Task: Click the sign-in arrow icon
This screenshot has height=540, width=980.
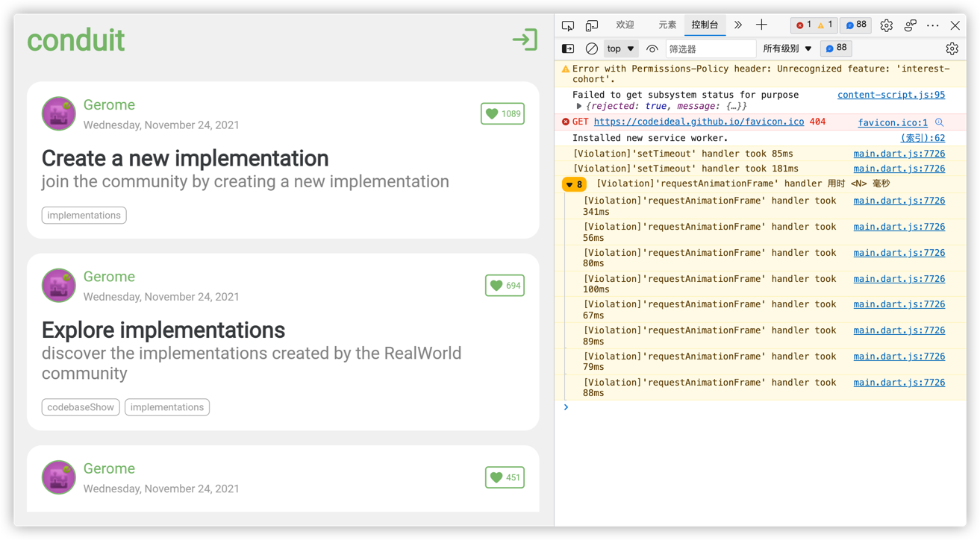Action: [525, 40]
